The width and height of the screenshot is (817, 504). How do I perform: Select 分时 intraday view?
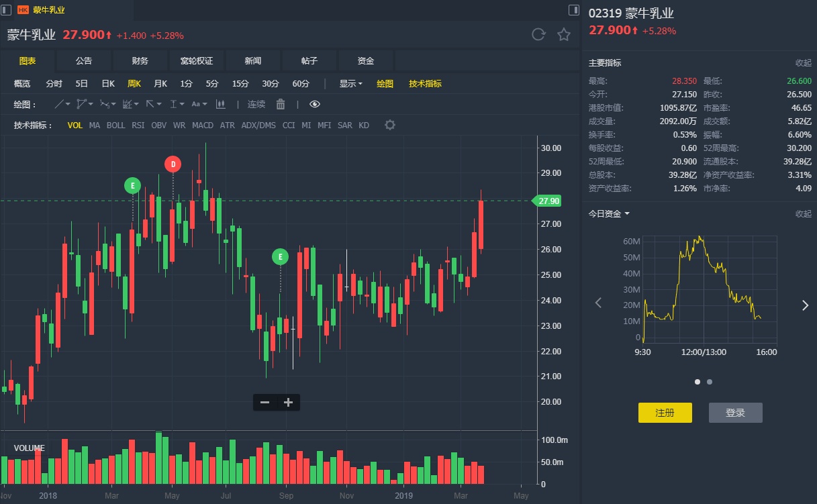tap(54, 84)
